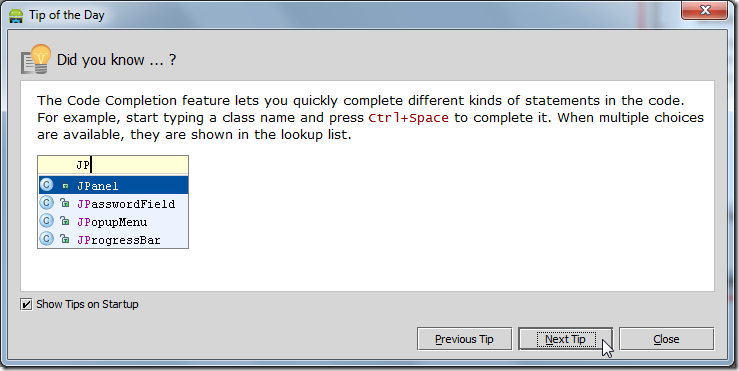Click the red X window close button
Screen dimensions: 739x371
coord(704,10)
